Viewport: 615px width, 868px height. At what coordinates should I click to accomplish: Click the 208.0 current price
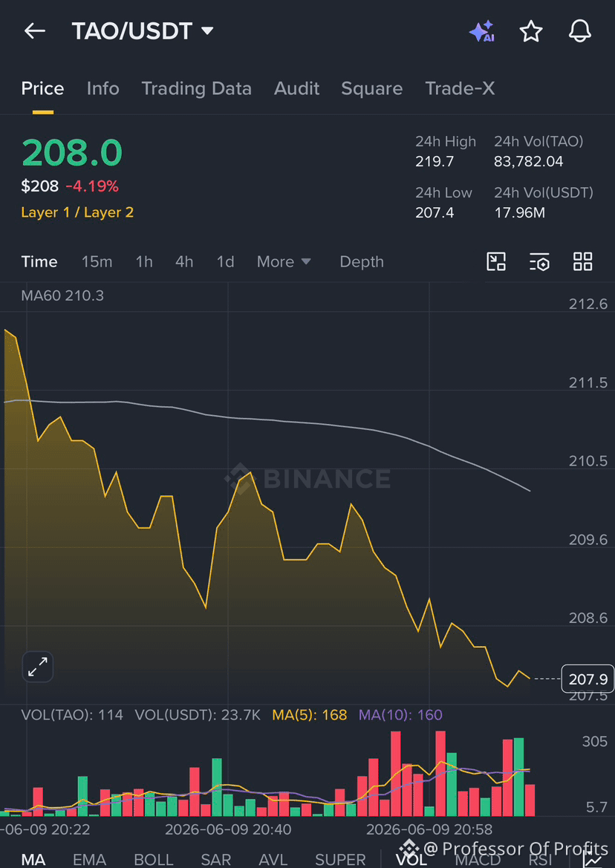click(x=72, y=153)
